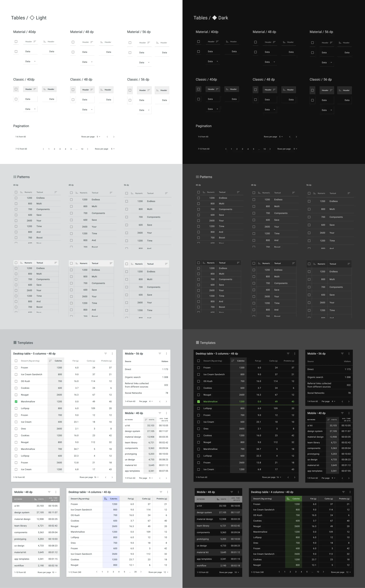
Task: Click Visitors column header in light Mobile 56 dp
Action: coord(165,361)
